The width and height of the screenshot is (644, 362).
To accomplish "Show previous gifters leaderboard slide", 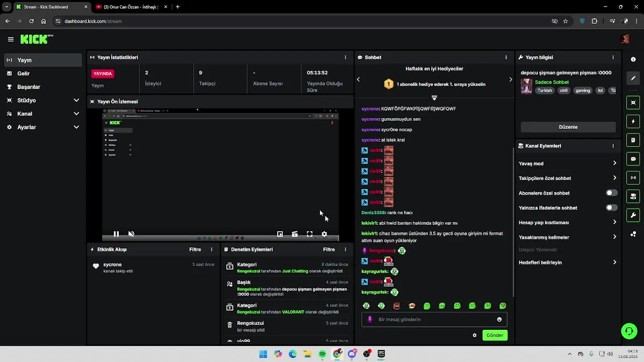I will point(358,79).
